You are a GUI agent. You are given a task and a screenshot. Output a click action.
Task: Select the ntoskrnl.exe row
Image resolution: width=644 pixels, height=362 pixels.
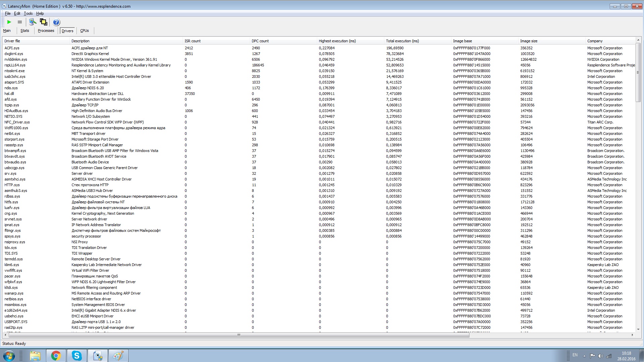(319, 71)
